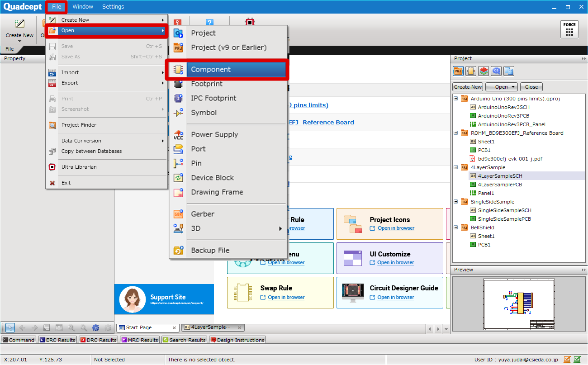The image size is (588, 365).
Task: Click the schematic preview thumbnail
Action: [x=519, y=303]
